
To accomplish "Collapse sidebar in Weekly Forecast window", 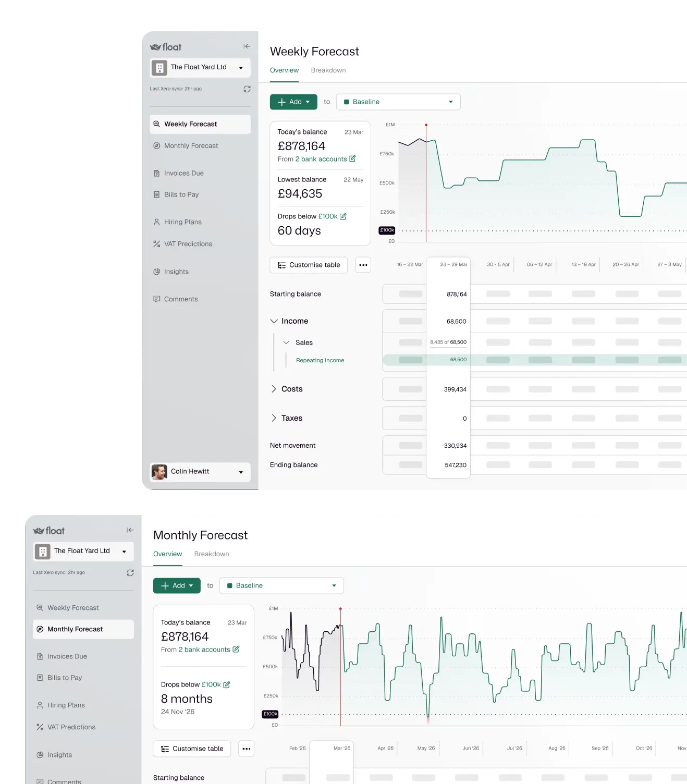I will point(247,46).
